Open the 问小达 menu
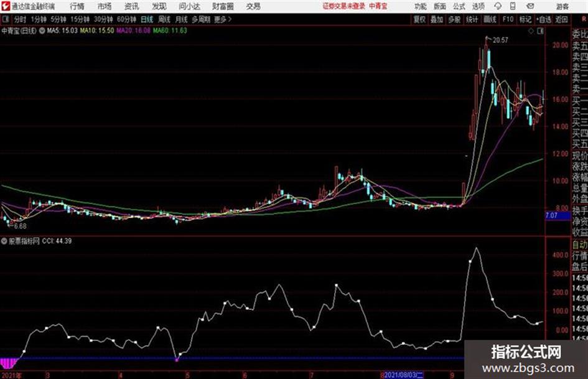Image resolution: width=588 pixels, height=379 pixels. [x=189, y=6]
